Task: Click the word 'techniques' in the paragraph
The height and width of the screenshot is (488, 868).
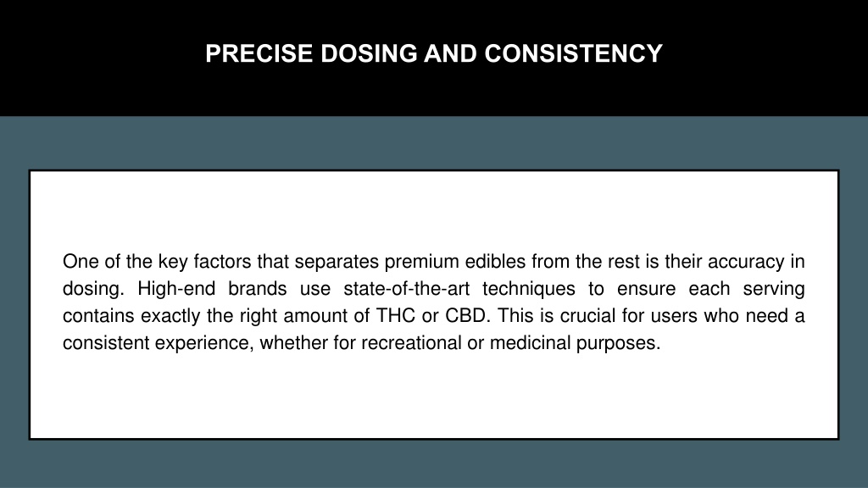Action: click(x=529, y=289)
